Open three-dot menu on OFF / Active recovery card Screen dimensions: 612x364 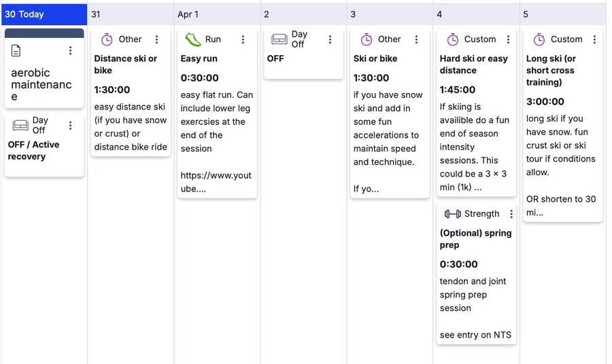click(x=70, y=126)
